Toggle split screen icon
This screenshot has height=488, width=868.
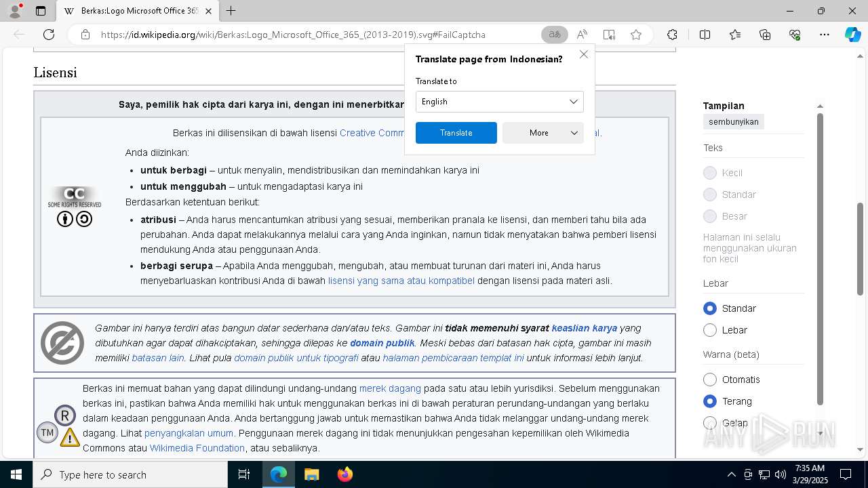(x=705, y=35)
